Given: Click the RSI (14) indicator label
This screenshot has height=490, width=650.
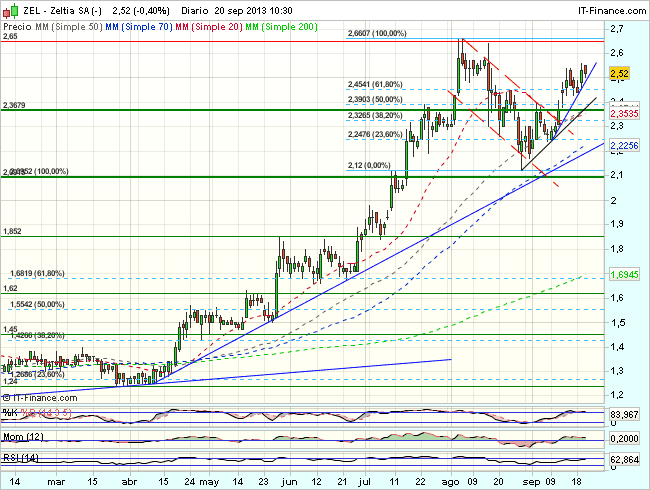Looking at the screenshot, I should coord(21,458).
